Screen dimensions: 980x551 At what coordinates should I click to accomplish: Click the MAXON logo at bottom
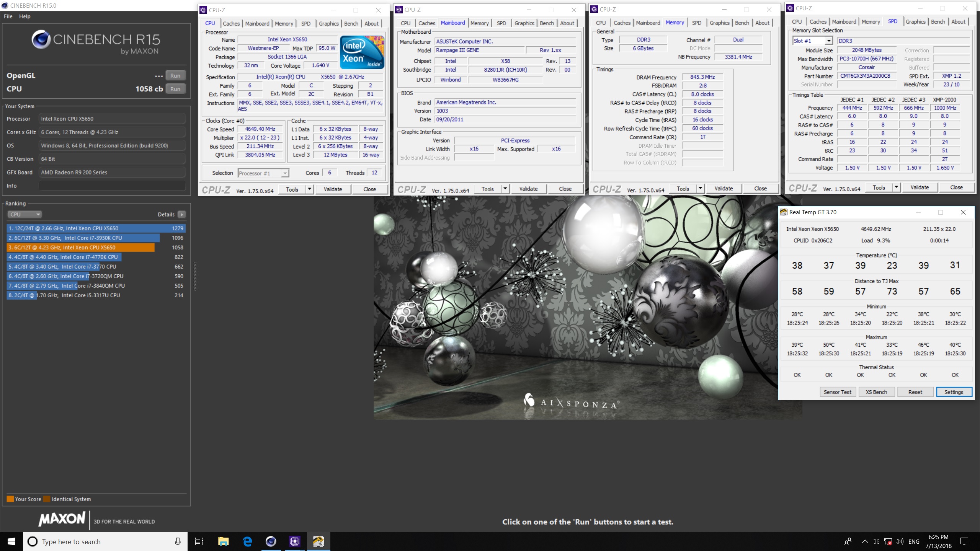[x=62, y=519]
